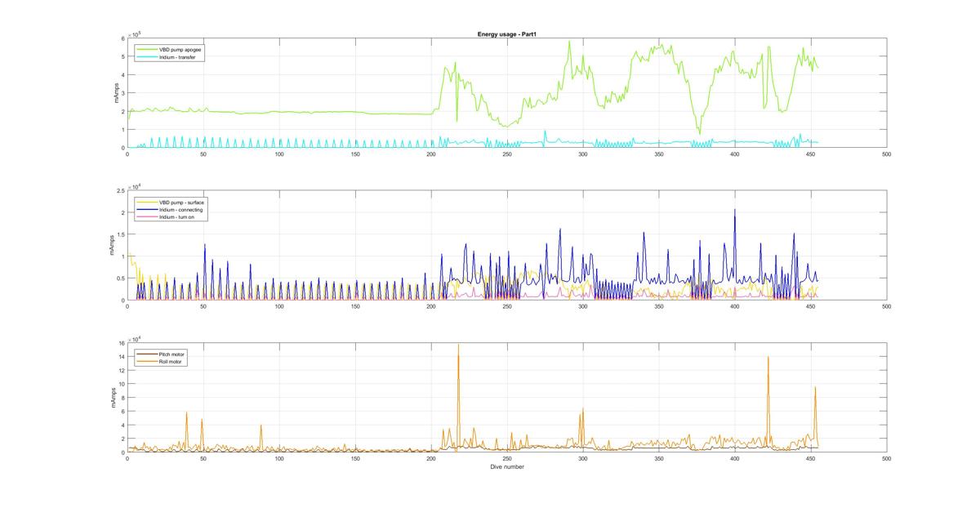Click x-axis tick '350' under bottom plot
This screenshot has height=508, width=980.
[x=659, y=459]
